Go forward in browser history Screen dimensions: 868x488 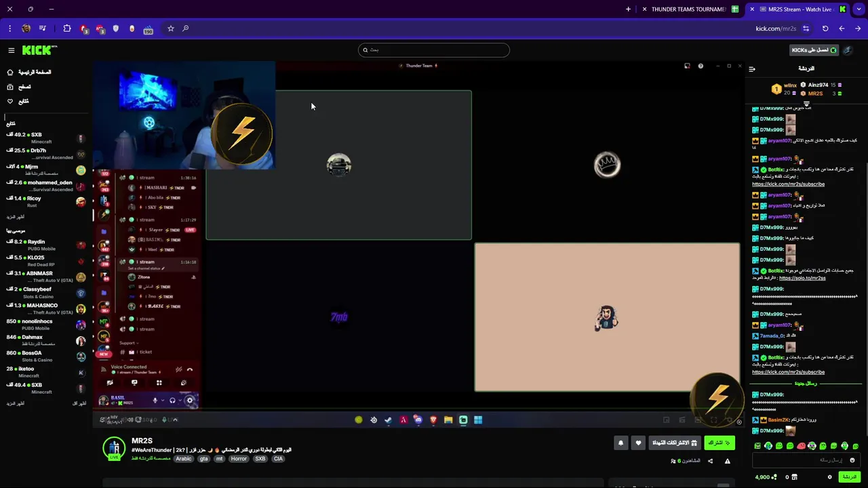tap(858, 28)
